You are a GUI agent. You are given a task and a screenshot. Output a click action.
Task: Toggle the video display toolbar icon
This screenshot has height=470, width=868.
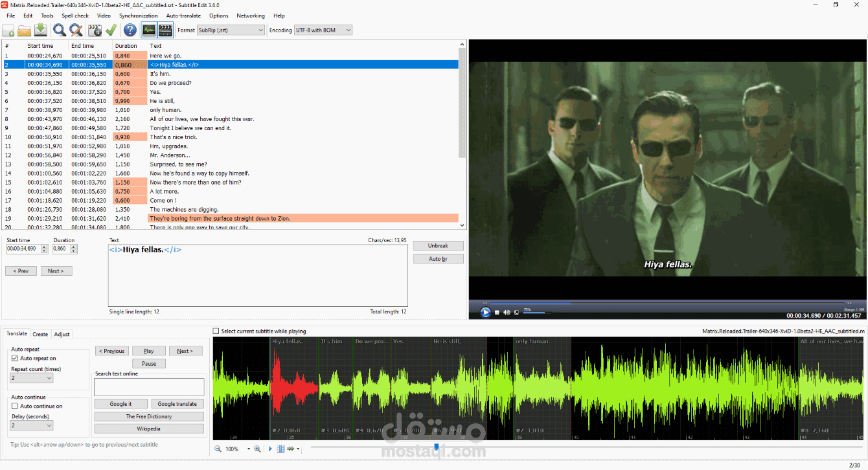[x=166, y=30]
